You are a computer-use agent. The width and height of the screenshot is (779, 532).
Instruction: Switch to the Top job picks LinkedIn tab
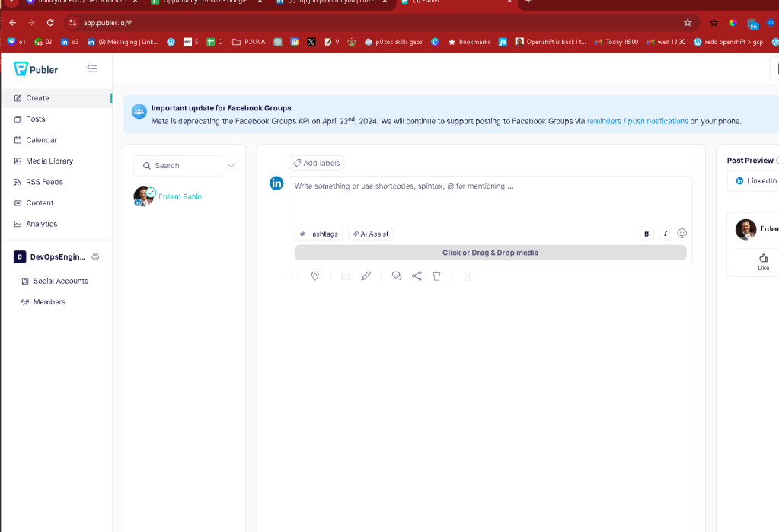point(332,2)
